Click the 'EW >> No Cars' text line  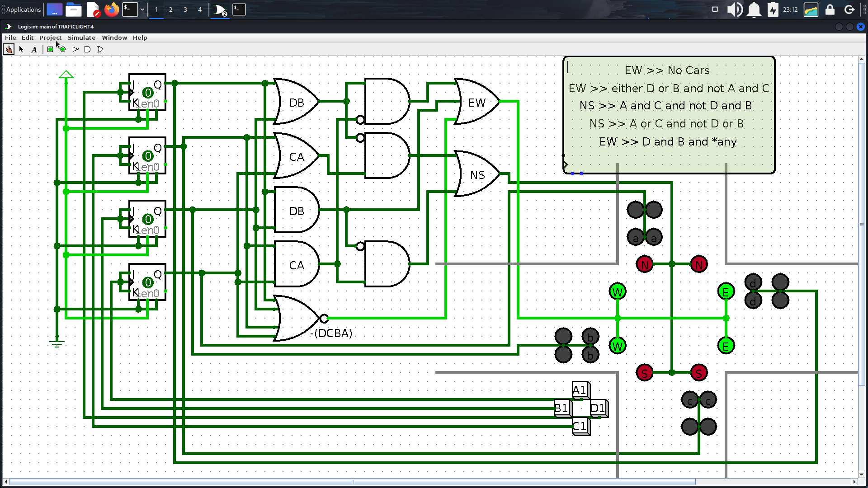click(x=667, y=70)
